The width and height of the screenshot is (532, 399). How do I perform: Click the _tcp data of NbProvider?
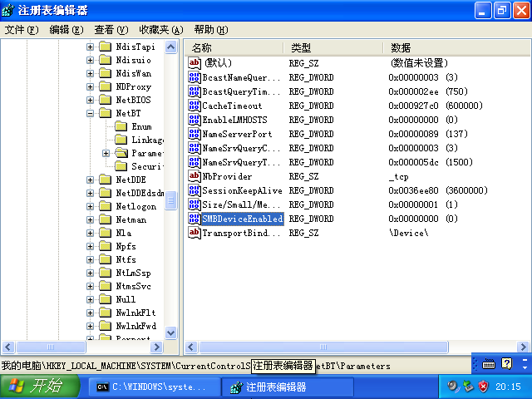398,176
